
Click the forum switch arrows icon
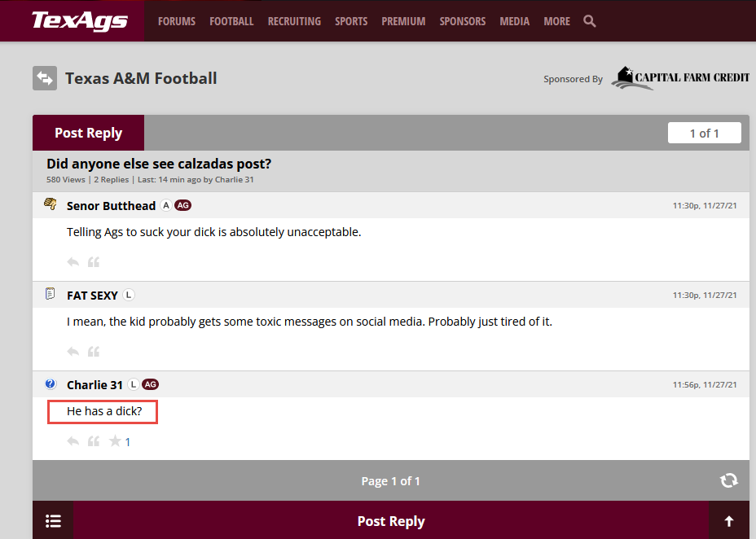pyautogui.click(x=45, y=78)
